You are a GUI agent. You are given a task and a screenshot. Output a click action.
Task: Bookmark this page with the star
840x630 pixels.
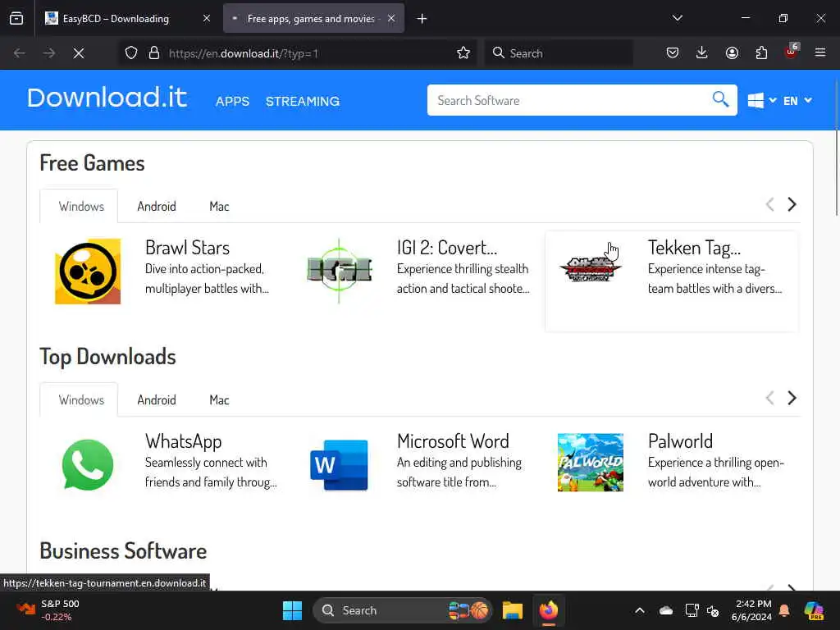tap(463, 53)
